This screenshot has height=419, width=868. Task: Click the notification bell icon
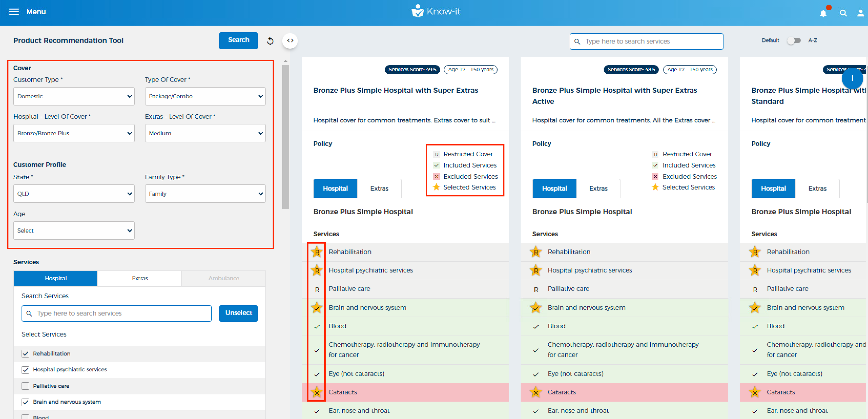tap(823, 13)
